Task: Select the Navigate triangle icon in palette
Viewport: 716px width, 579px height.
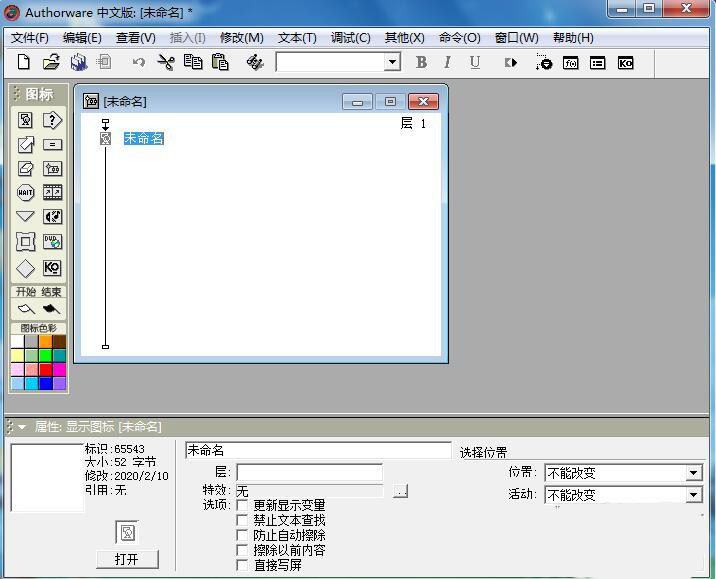Action: coord(26,216)
